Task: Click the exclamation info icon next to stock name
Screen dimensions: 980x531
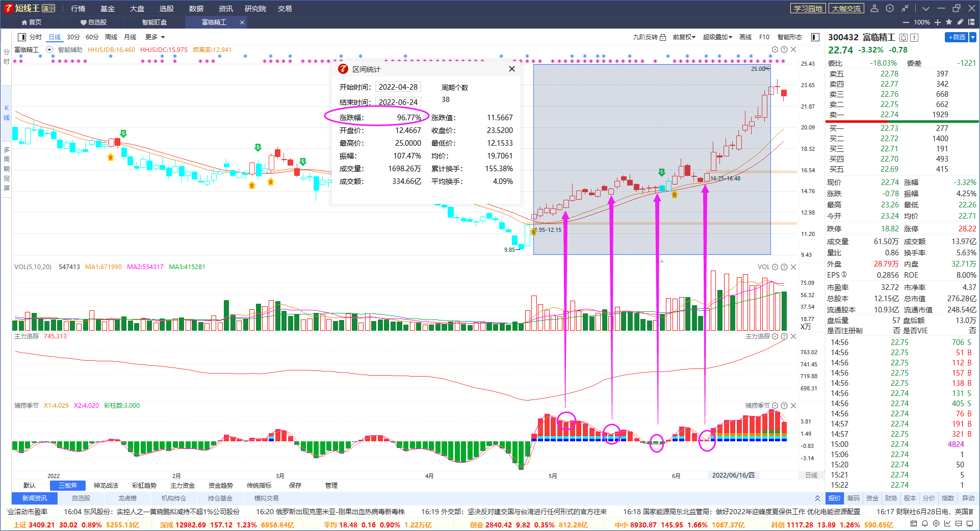Action: (x=914, y=38)
